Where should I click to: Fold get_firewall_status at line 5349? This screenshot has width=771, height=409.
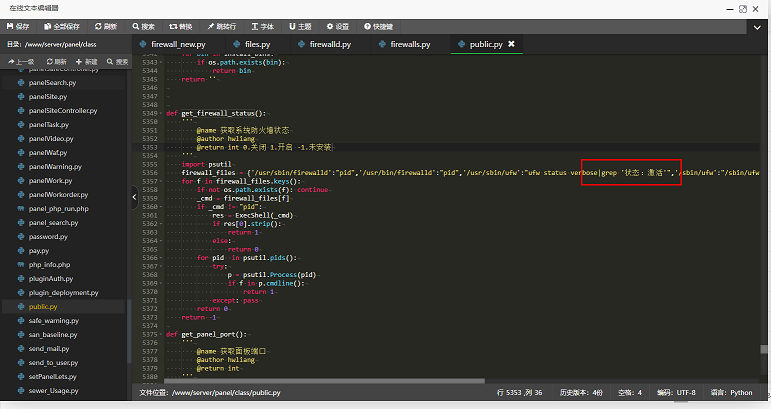click(161, 114)
